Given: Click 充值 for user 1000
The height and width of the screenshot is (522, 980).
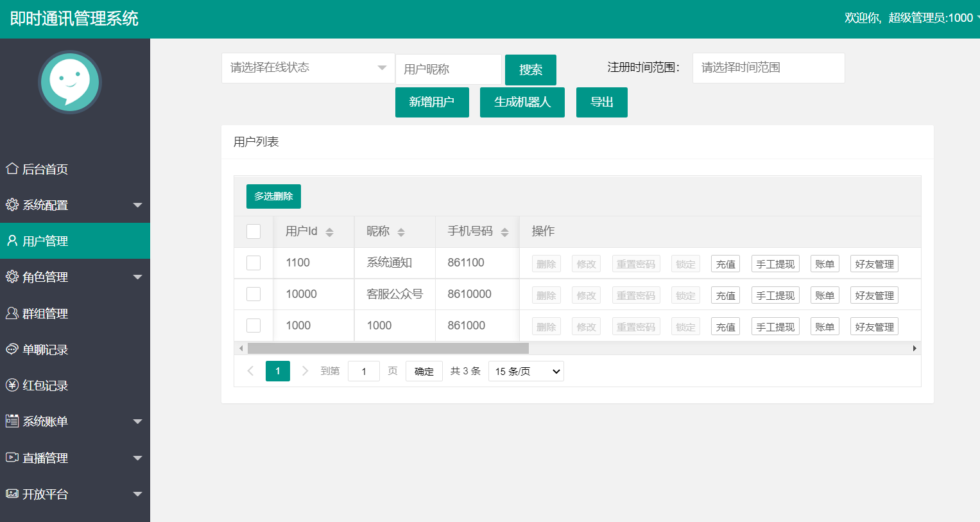Looking at the screenshot, I should click(725, 327).
